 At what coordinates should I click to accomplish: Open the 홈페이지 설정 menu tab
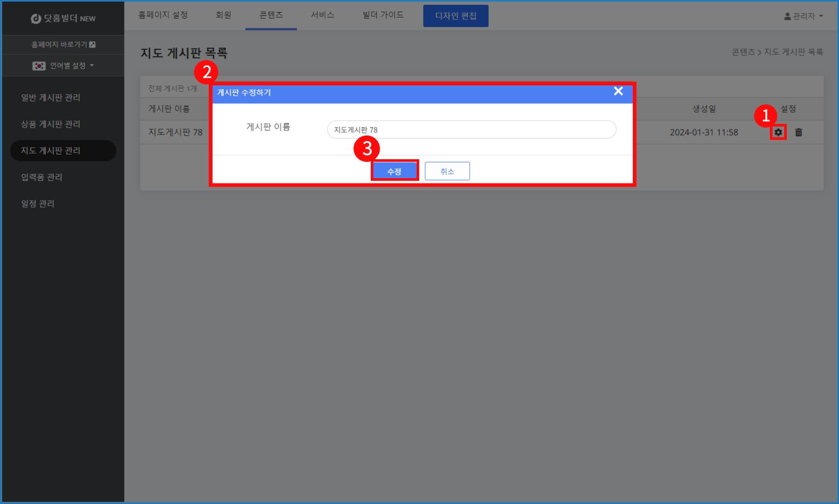pyautogui.click(x=163, y=15)
